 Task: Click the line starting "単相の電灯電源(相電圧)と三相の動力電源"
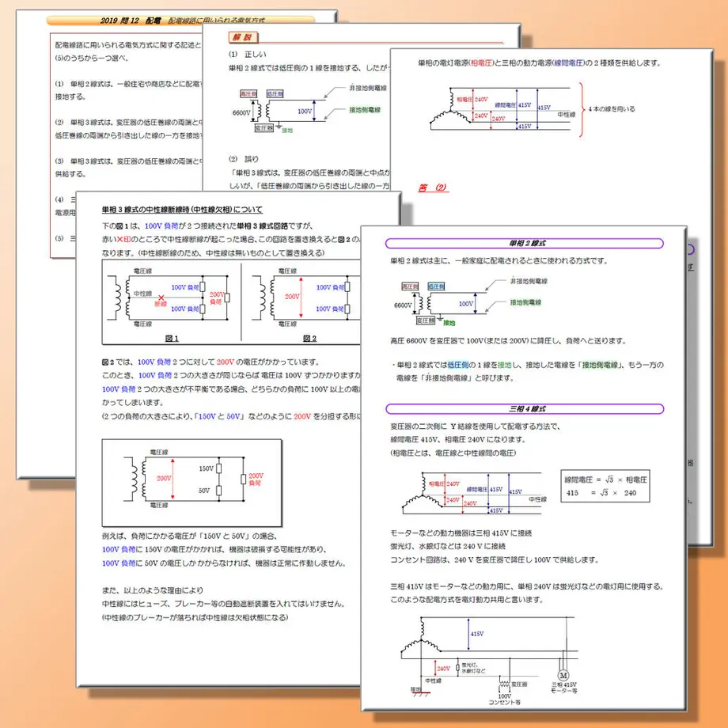tap(540, 63)
